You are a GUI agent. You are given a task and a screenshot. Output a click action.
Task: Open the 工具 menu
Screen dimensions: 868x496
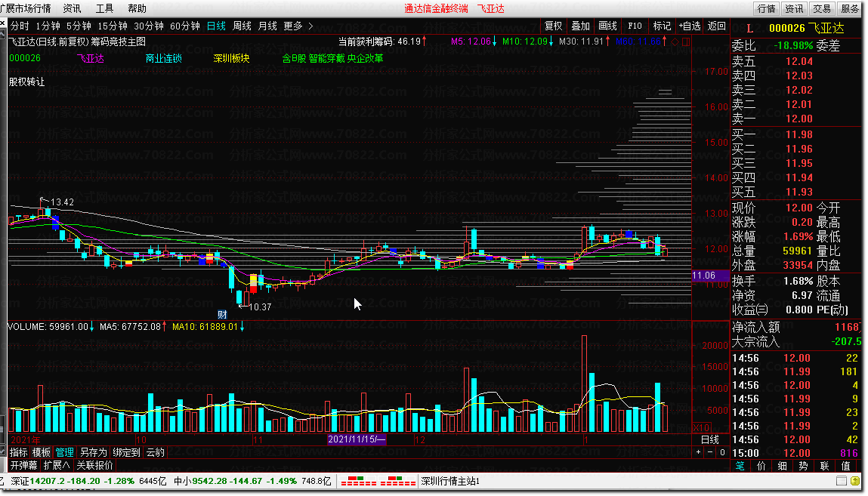tap(104, 8)
